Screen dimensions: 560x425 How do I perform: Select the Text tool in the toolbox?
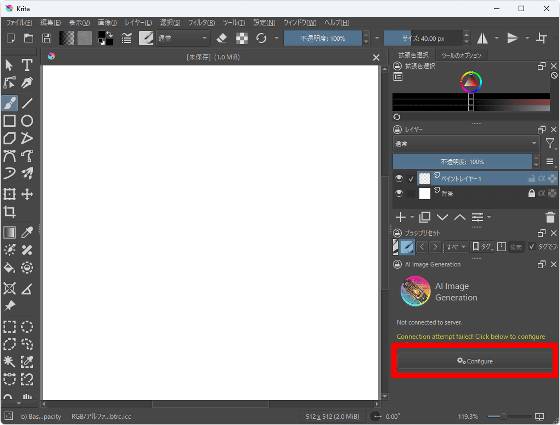click(27, 65)
